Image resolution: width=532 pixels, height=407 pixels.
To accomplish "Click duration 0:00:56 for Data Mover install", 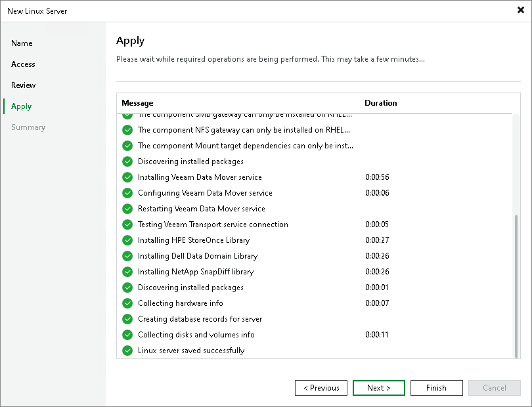I will (377, 177).
